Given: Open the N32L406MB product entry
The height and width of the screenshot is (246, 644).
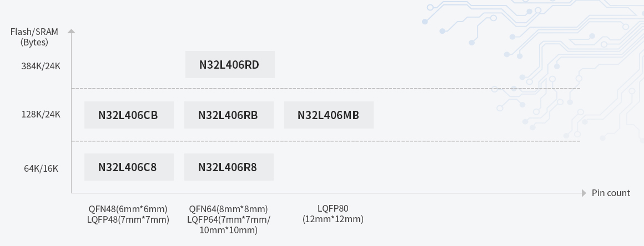Looking at the screenshot, I should 329,115.
